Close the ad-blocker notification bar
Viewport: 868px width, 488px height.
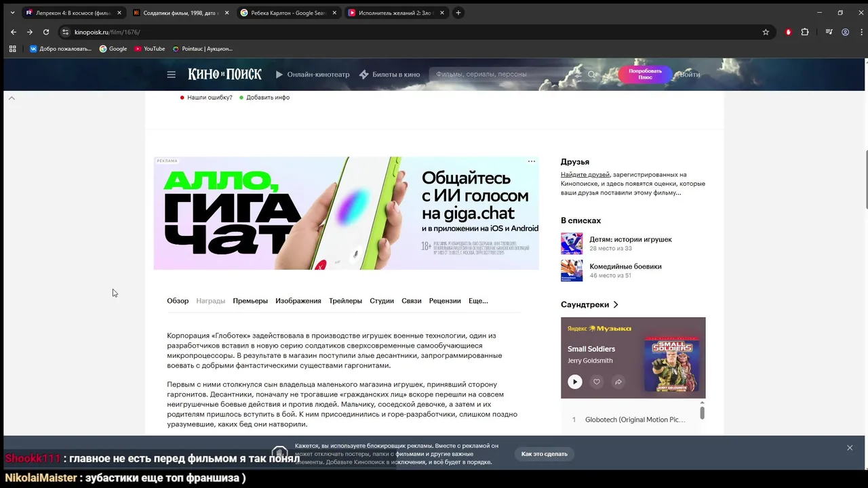[x=850, y=448]
